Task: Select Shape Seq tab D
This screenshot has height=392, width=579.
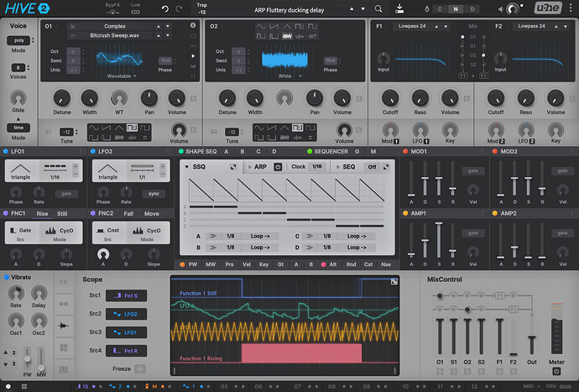Action: tap(274, 151)
